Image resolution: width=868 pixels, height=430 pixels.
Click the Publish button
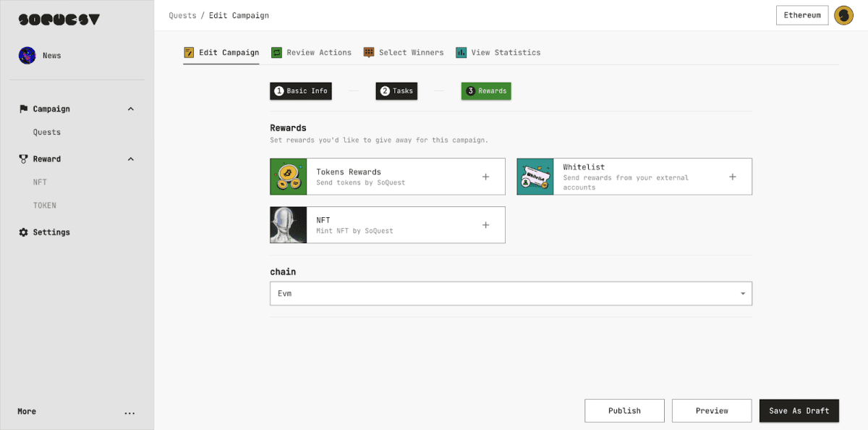(624, 410)
